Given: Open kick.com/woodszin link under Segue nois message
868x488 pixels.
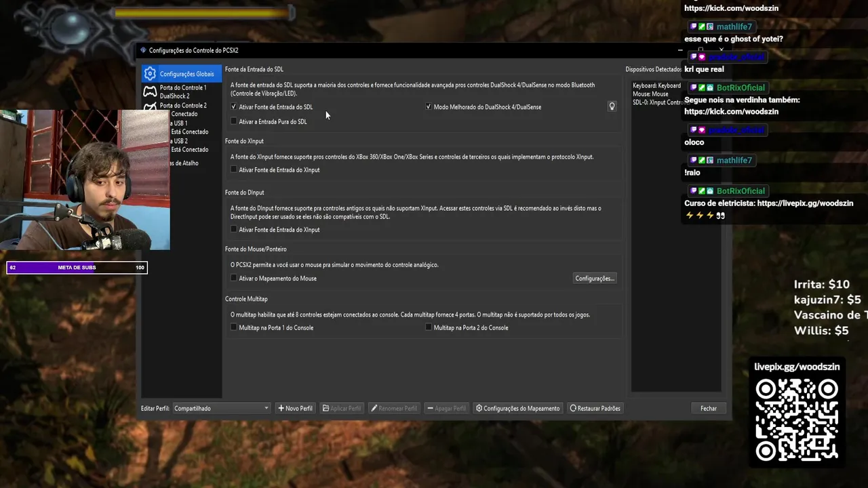Looking at the screenshot, I should 731,112.
